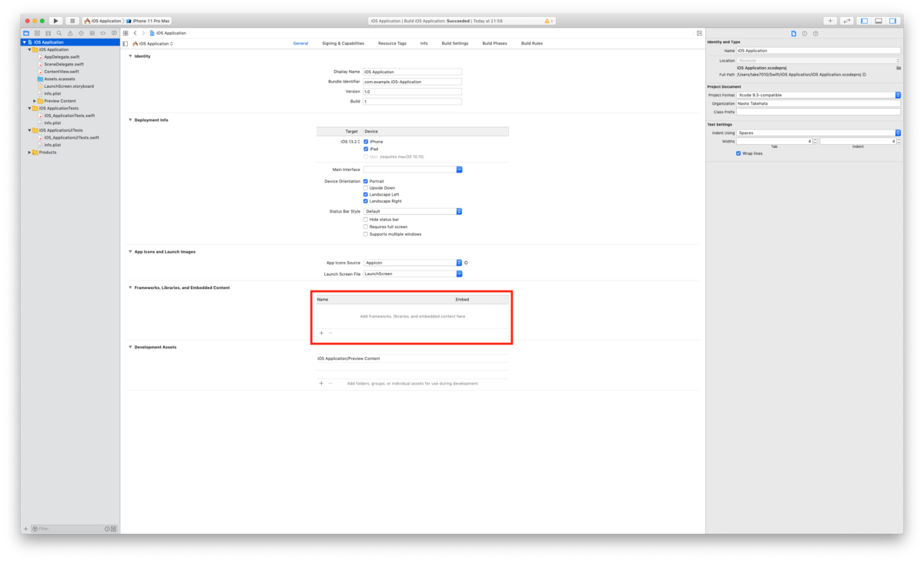This screenshot has height=561, width=924.
Task: Hide the Navigator panel toggle
Action: pyautogui.click(x=864, y=21)
